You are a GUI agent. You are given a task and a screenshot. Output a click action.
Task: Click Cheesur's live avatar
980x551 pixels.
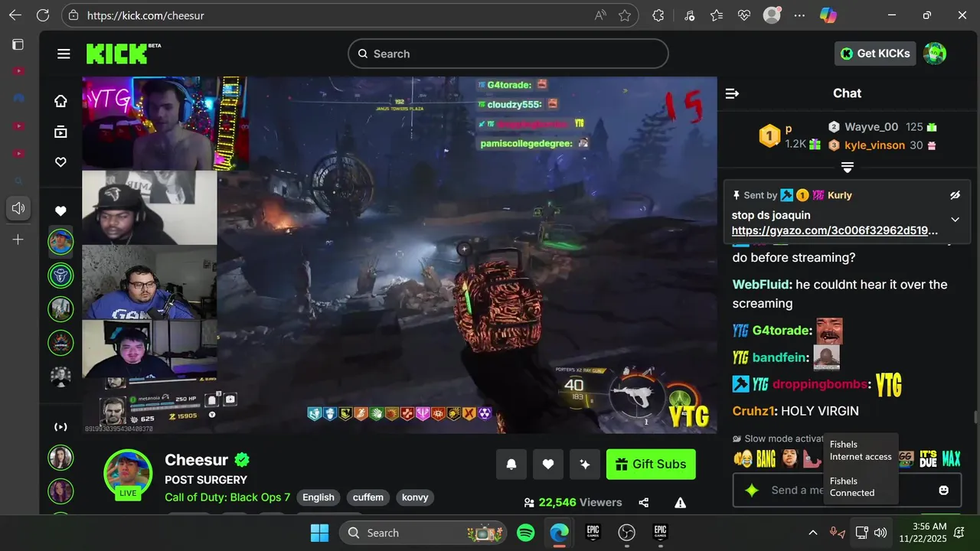click(128, 474)
